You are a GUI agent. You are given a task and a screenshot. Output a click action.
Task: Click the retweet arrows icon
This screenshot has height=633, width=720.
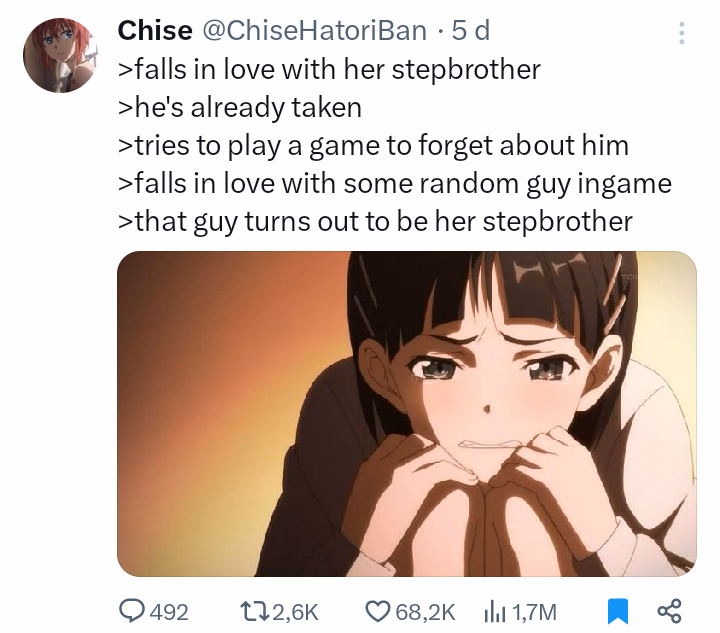255,611
